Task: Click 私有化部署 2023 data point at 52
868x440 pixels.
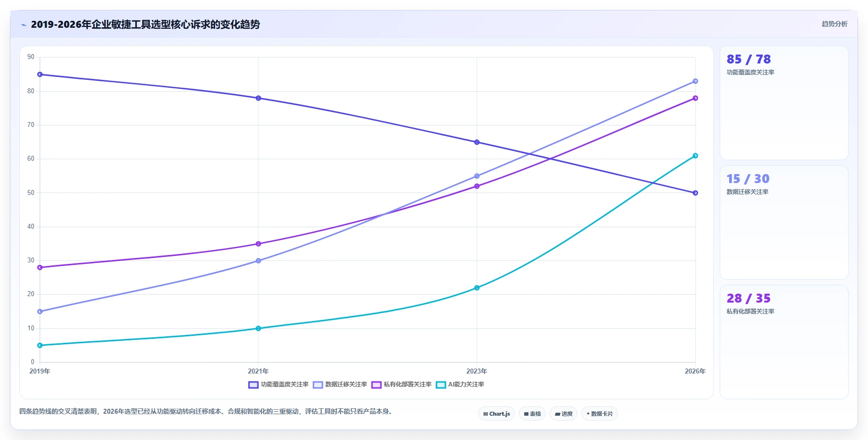Action: [x=477, y=187]
